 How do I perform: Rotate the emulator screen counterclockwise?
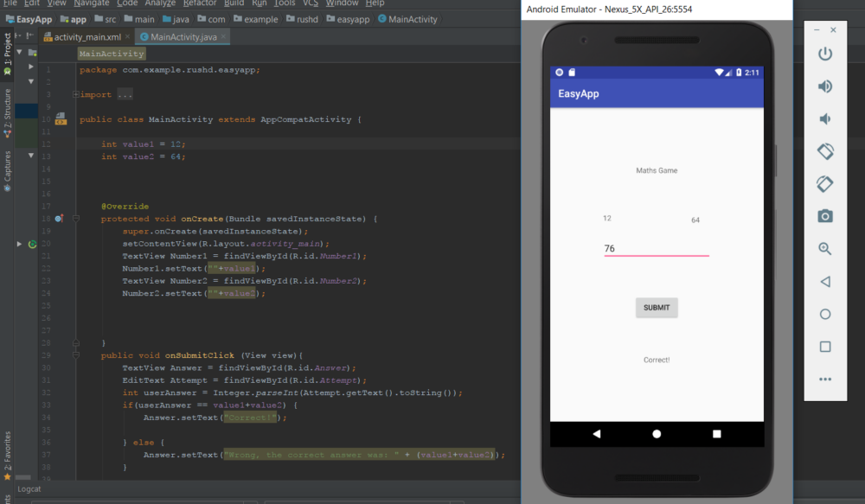[825, 151]
